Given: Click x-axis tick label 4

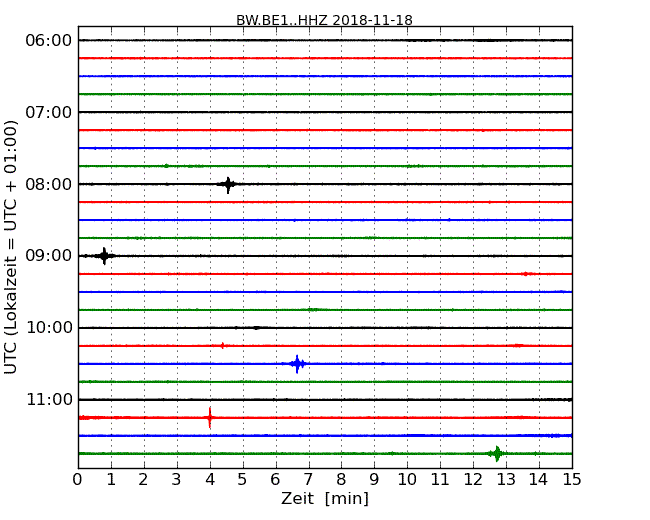Looking at the screenshot, I should point(210,480).
